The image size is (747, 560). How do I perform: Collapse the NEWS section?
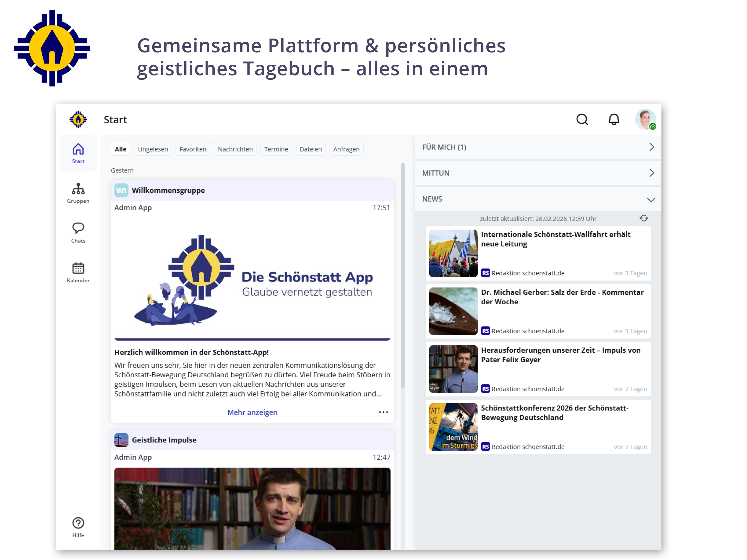(538, 199)
